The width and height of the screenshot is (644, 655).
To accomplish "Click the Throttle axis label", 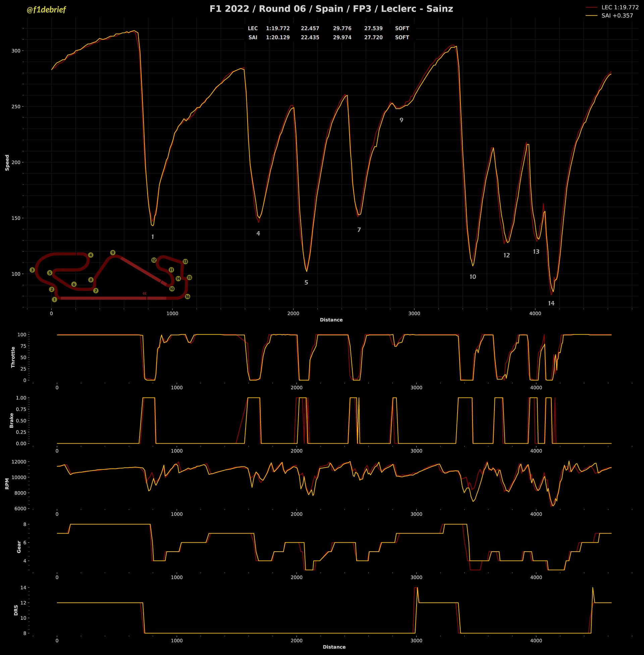I will (13, 357).
